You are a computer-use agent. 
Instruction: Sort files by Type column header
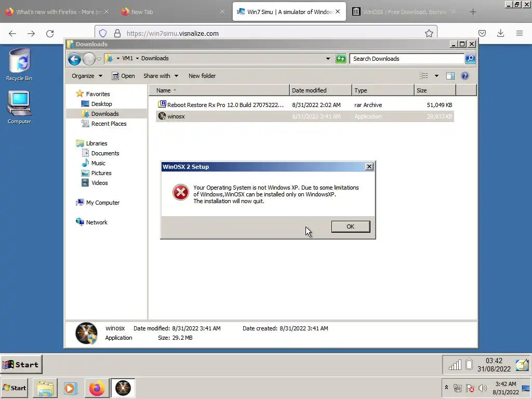383,90
